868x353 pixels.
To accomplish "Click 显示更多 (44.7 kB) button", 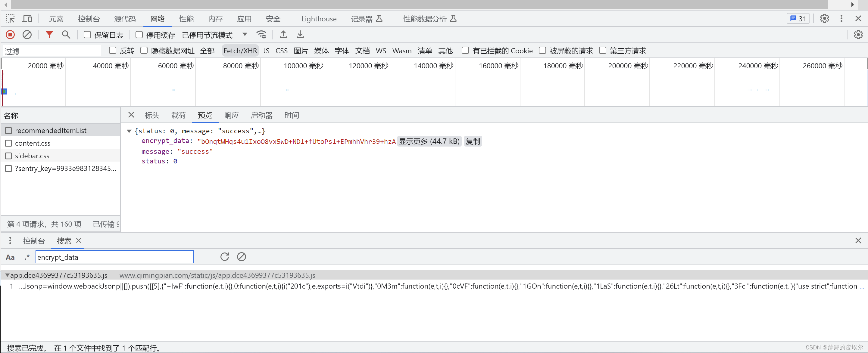I will [429, 141].
